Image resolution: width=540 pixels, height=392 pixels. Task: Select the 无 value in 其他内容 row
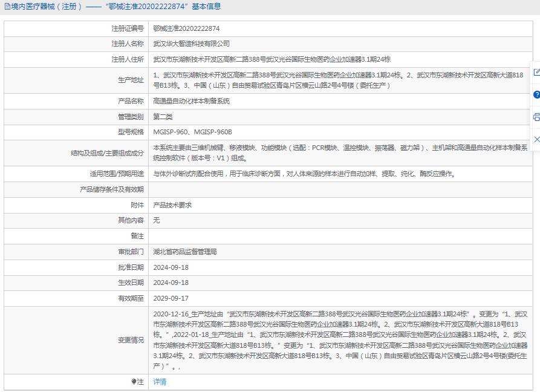(157, 220)
